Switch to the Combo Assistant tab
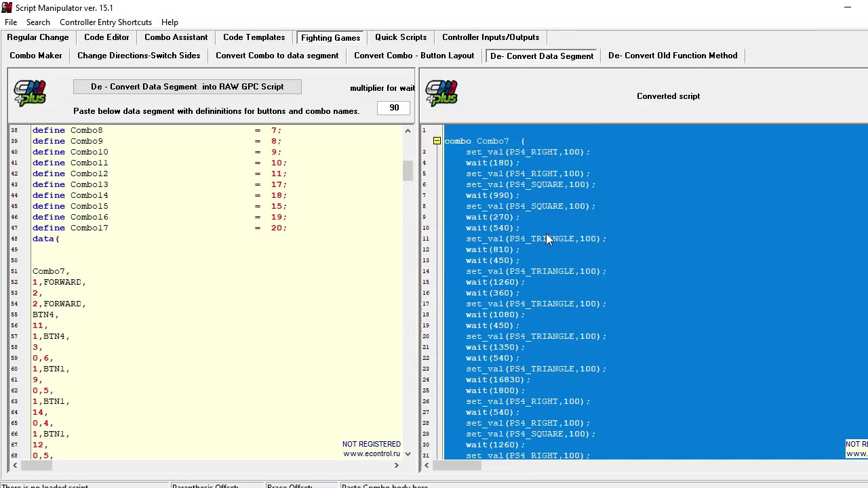 point(176,37)
